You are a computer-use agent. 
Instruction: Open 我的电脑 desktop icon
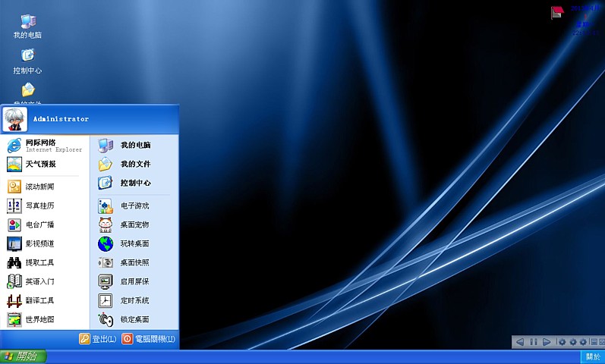coord(27,26)
